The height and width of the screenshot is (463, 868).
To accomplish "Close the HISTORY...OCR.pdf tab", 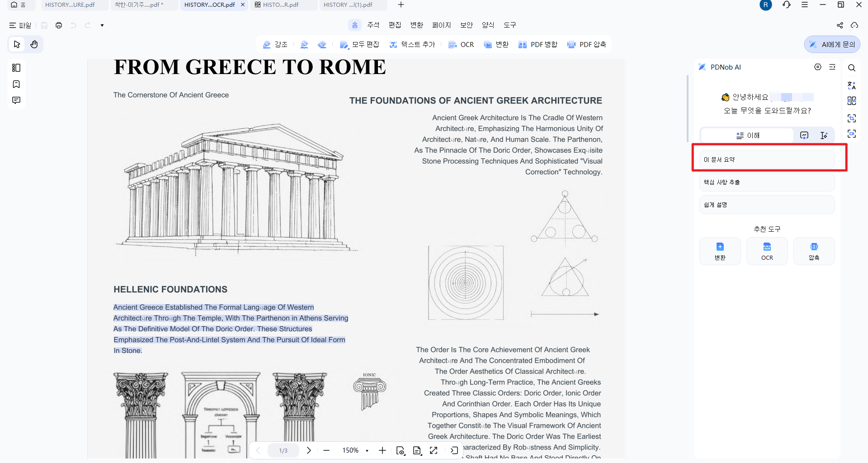I will [x=243, y=5].
